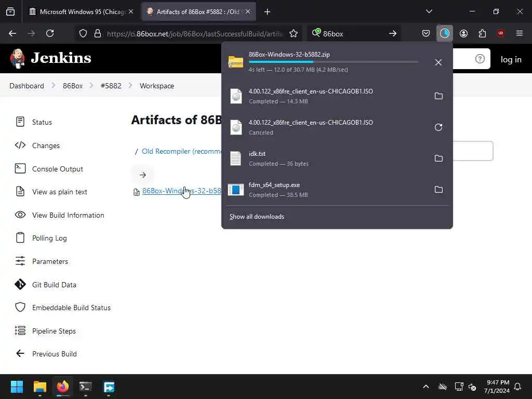
Task: Open the extensions puzzle icon
Action: click(x=482, y=33)
